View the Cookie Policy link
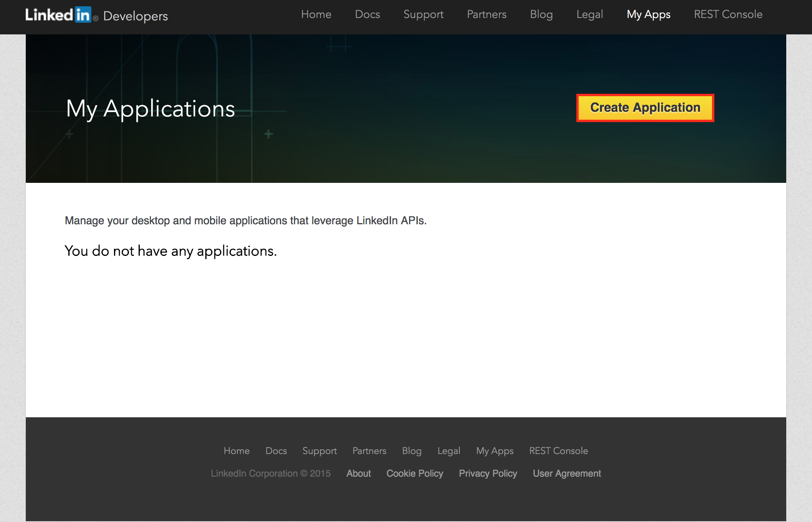812x522 pixels. [415, 473]
